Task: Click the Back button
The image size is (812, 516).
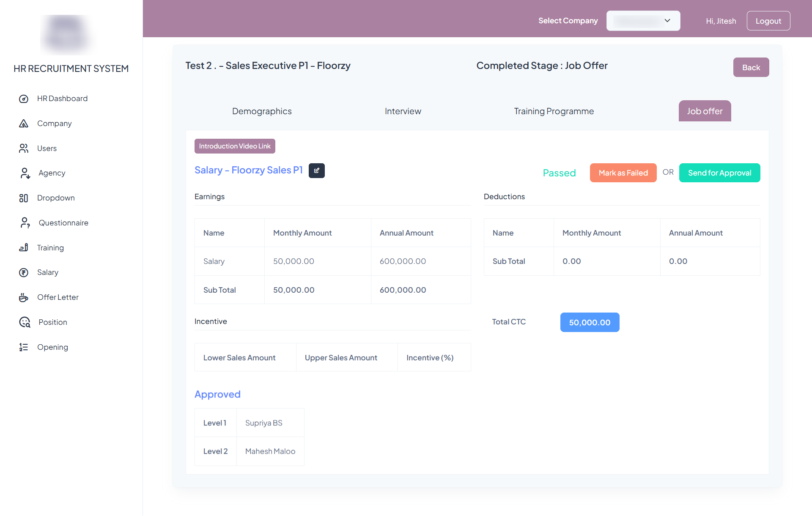Action: pyautogui.click(x=751, y=67)
